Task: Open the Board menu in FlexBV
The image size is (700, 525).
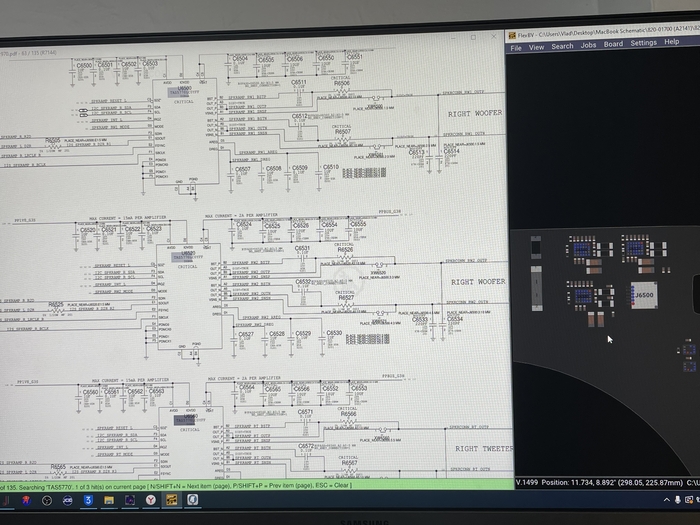Action: pos(613,44)
